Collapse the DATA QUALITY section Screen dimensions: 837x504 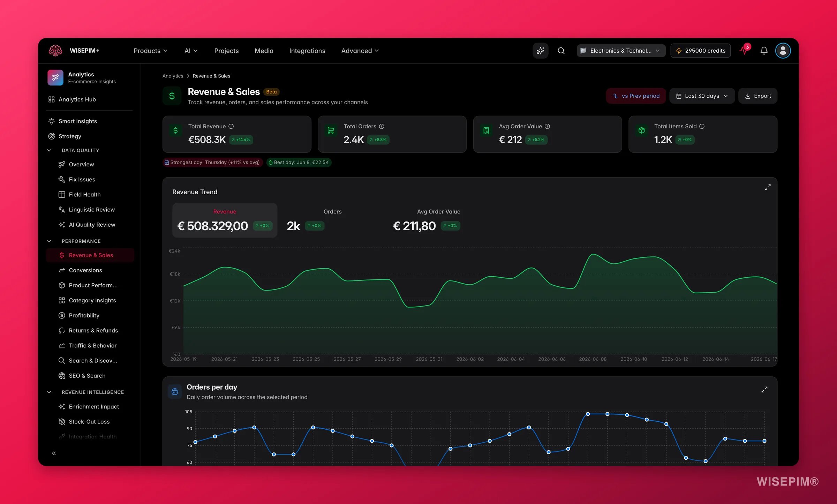tap(49, 150)
